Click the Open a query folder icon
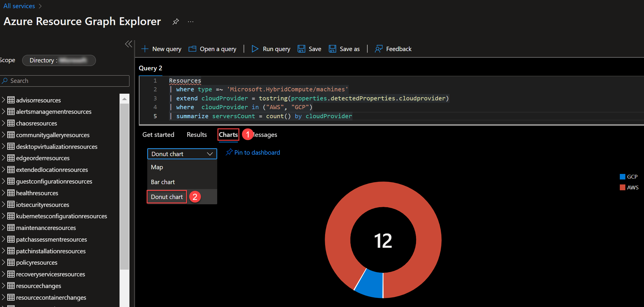The height and width of the screenshot is (307, 644). click(192, 49)
